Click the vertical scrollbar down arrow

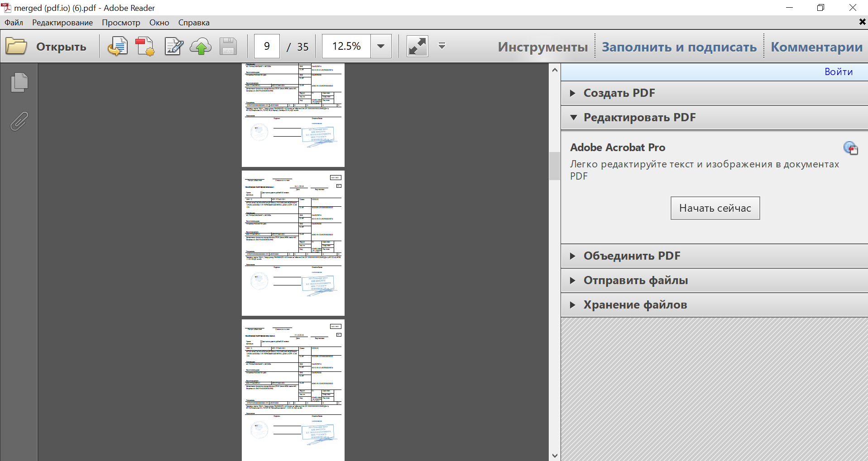click(555, 455)
